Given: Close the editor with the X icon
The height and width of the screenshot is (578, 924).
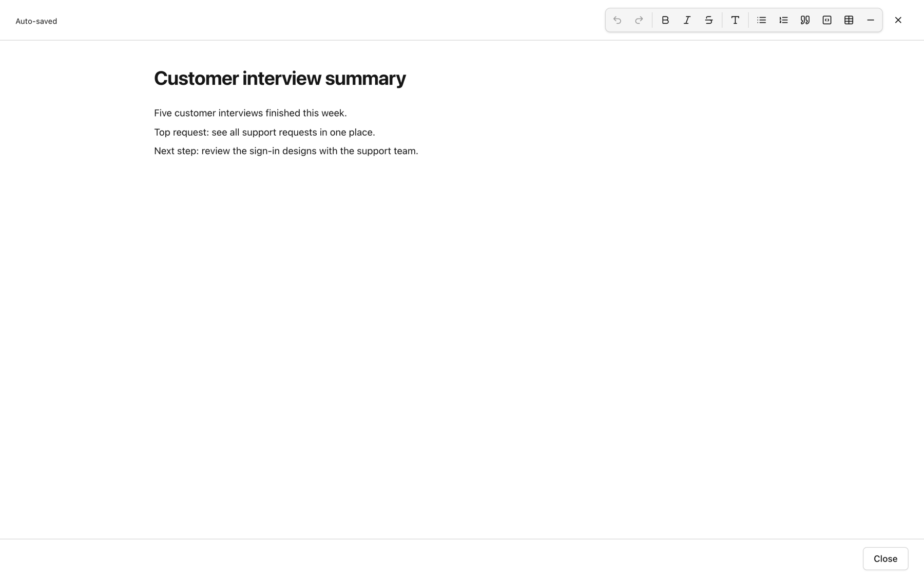Looking at the screenshot, I should [898, 20].
